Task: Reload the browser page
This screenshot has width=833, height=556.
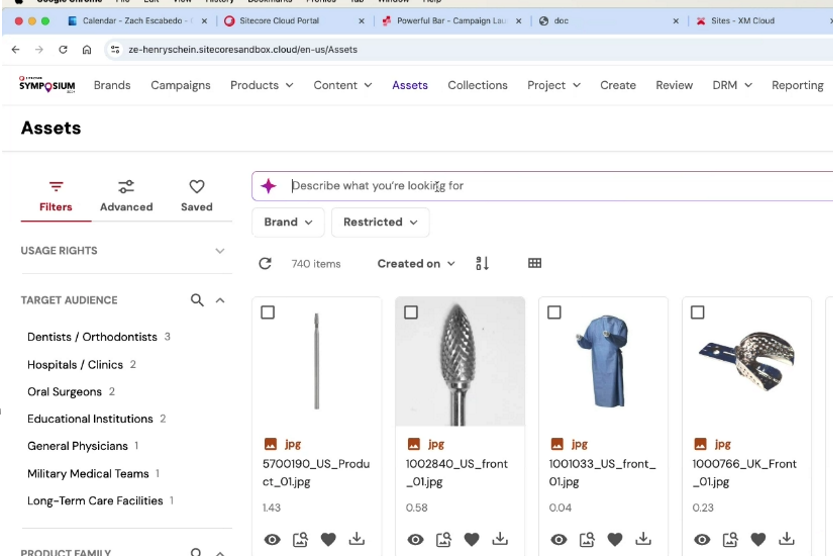Action: tap(63, 49)
